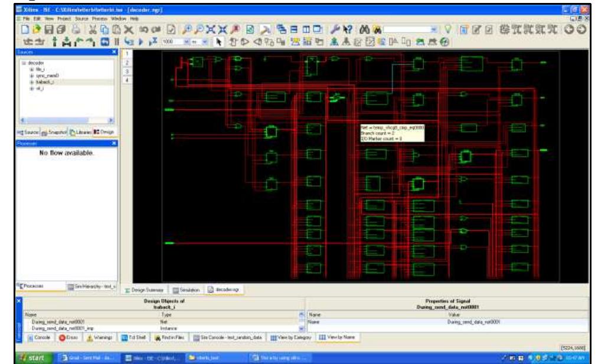Open the Source menu
Image resolution: width=598 pixels, height=364 pixels.
(81, 19)
